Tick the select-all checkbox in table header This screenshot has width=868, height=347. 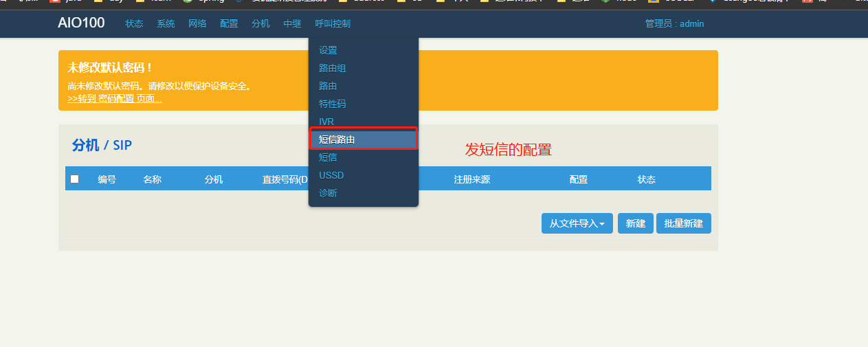pyautogui.click(x=75, y=179)
